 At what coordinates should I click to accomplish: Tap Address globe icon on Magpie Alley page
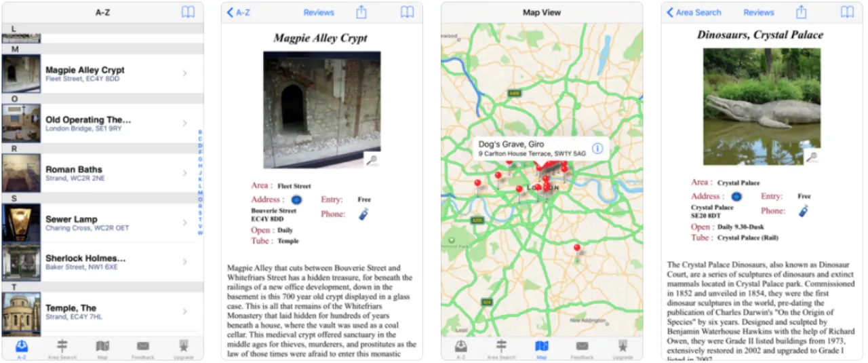[296, 199]
